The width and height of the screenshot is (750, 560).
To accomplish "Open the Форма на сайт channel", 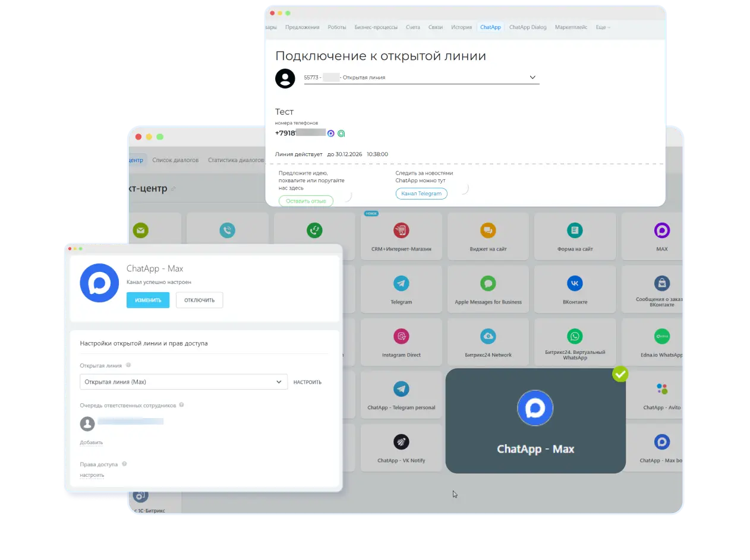I will (x=575, y=236).
